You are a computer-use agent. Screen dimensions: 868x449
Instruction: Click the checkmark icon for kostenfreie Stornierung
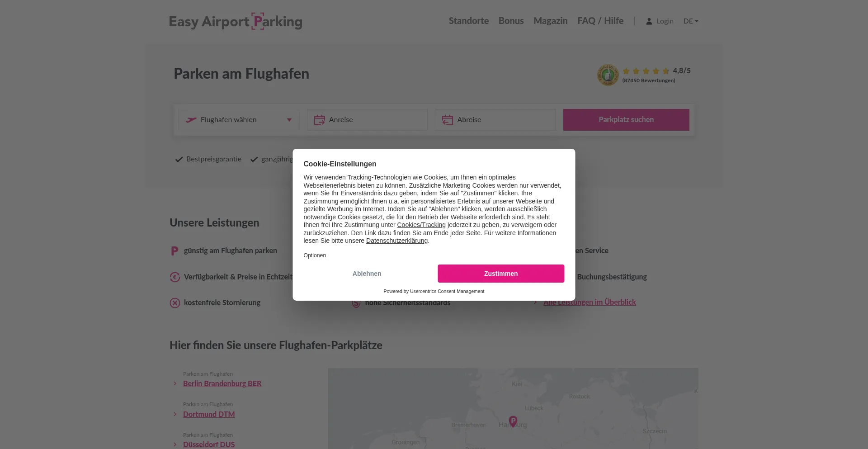(x=175, y=303)
